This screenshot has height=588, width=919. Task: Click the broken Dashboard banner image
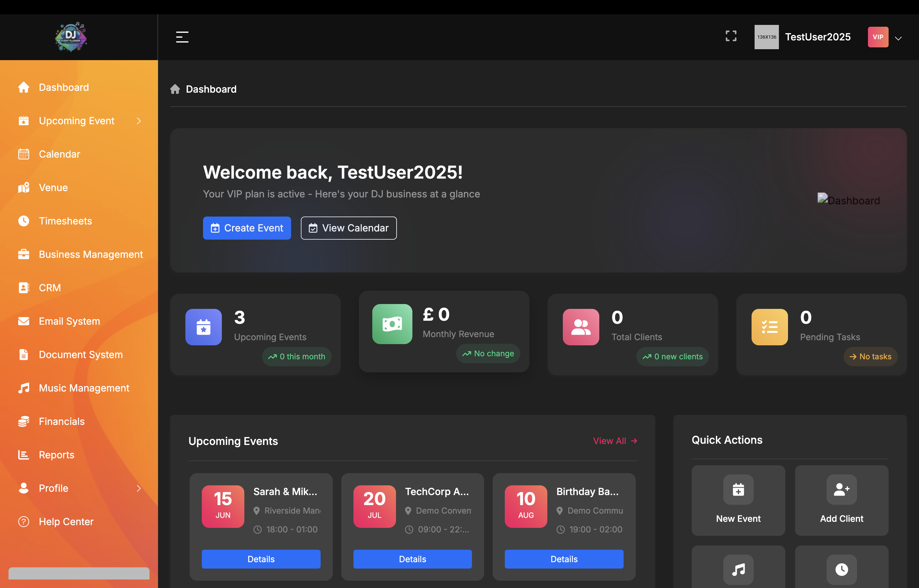click(x=848, y=200)
